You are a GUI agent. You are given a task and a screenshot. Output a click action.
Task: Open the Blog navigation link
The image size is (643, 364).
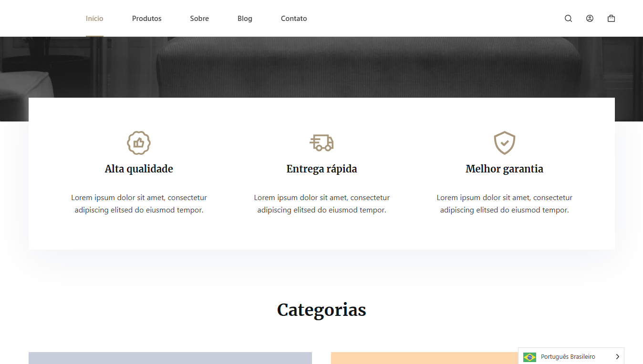[245, 19]
